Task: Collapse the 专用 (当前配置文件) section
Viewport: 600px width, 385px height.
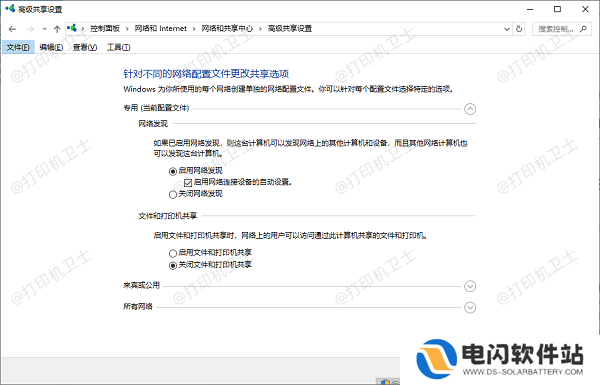Action: coord(470,109)
